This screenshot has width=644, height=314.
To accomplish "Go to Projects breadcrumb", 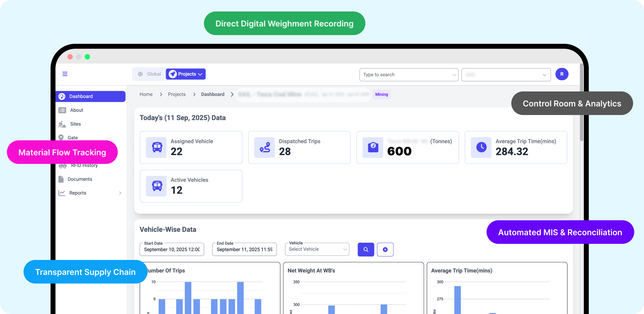I will tap(177, 94).
